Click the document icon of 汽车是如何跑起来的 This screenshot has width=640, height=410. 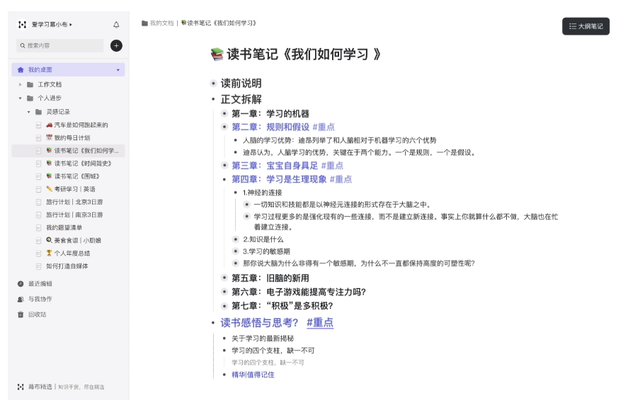click(39, 125)
